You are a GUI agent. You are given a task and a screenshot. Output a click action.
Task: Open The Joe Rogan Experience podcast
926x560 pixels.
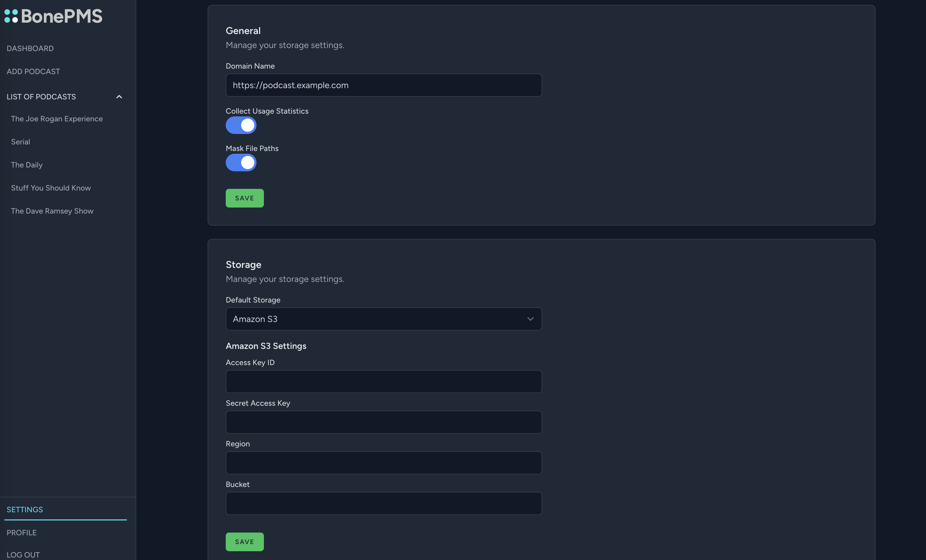point(57,118)
